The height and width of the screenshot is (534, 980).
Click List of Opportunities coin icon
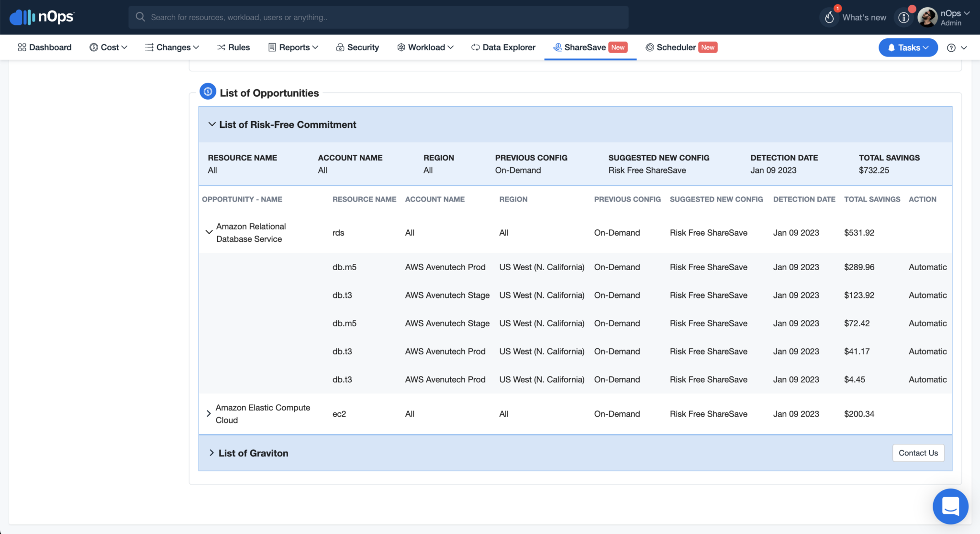pos(208,91)
